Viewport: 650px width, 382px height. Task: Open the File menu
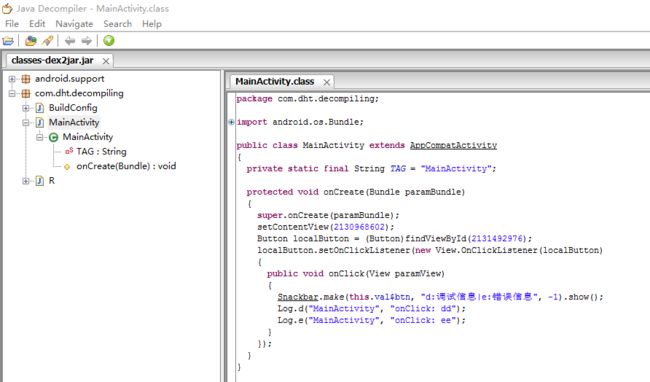[12, 24]
